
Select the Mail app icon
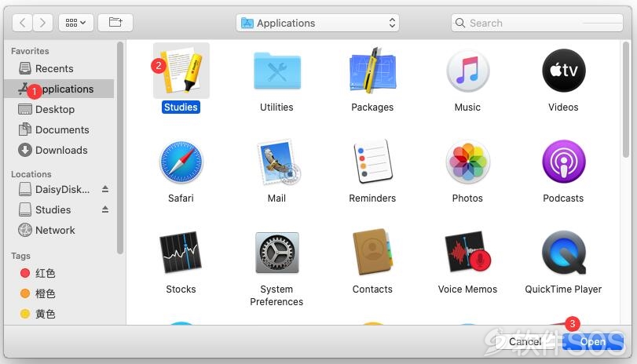pos(278,162)
